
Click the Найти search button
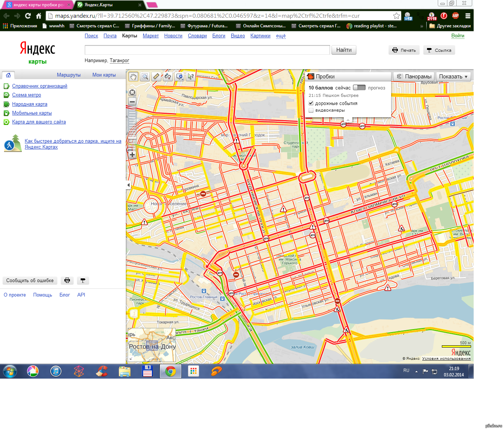(x=344, y=50)
